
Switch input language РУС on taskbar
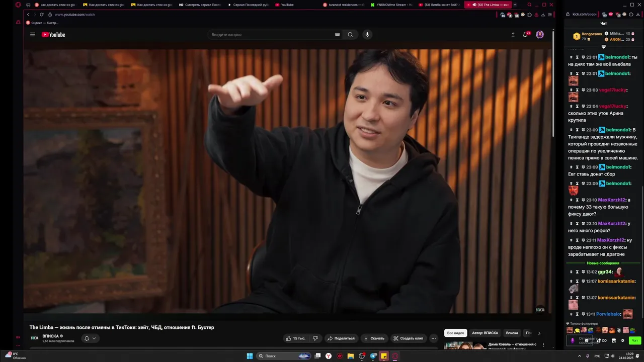click(x=597, y=356)
